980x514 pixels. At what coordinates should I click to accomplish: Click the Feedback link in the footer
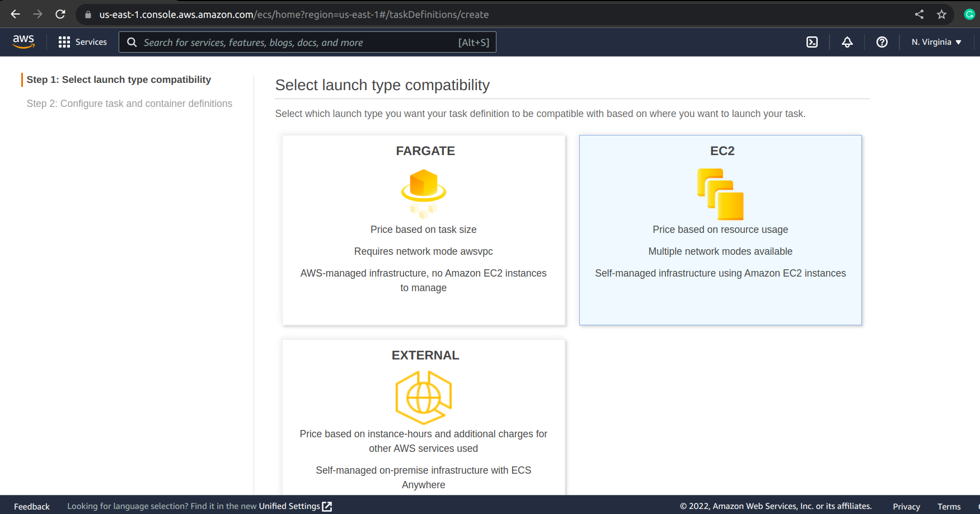pos(32,506)
